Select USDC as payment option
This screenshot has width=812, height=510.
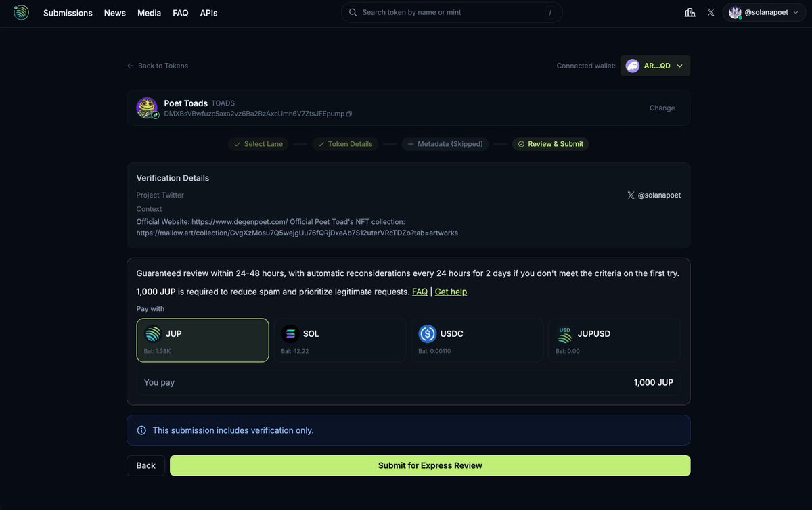coord(477,340)
